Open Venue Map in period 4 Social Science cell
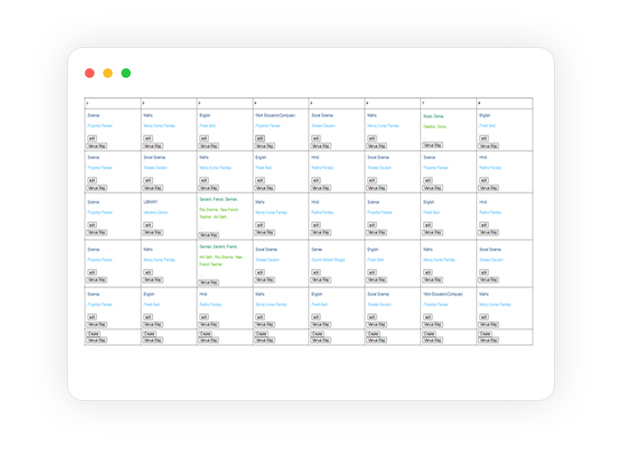 [265, 280]
